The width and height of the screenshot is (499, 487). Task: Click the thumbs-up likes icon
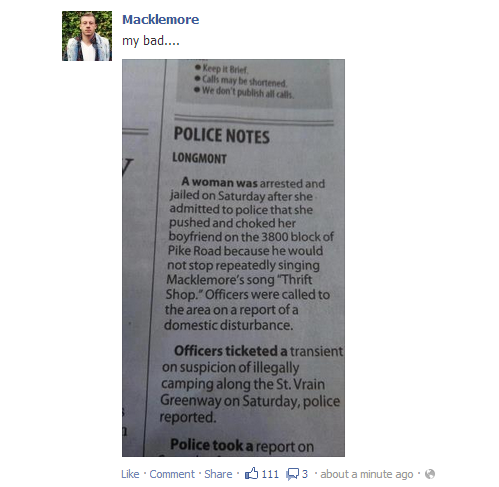[251, 473]
